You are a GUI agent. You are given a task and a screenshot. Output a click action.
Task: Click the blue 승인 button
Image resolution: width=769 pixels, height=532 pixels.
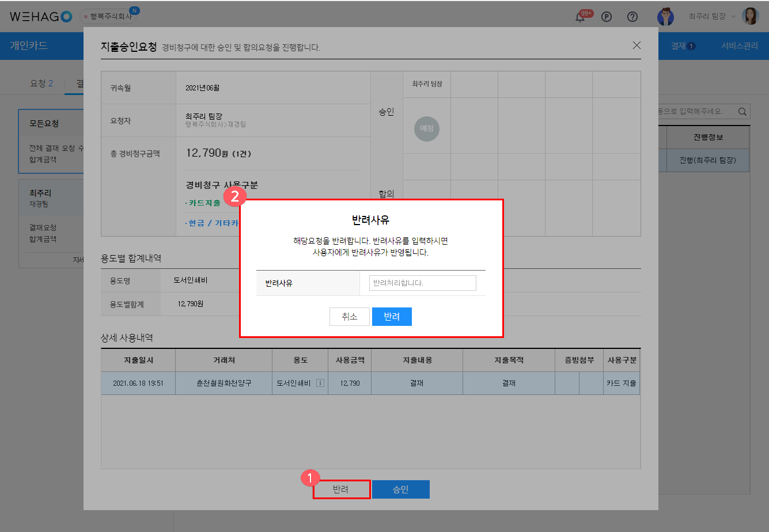[x=400, y=489]
